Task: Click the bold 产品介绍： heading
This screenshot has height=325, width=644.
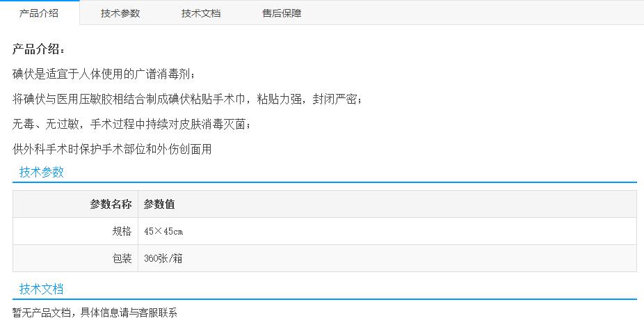Action: tap(40, 49)
